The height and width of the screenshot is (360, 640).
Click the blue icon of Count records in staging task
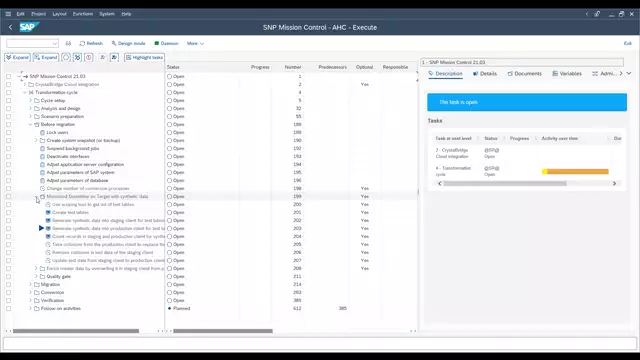click(48, 237)
